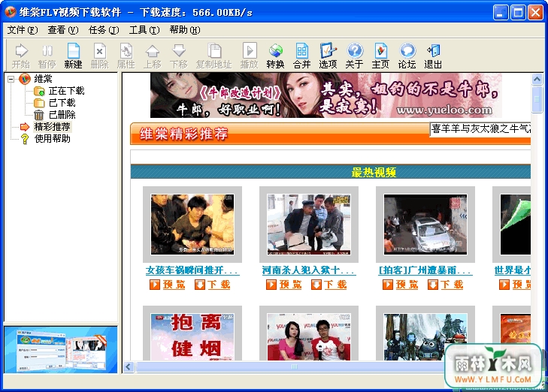
Task: Click the link 女孩车祸瞬间推开...
Action: click(192, 270)
